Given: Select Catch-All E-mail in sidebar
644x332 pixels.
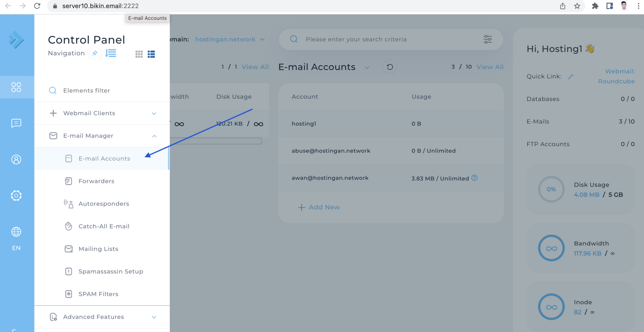Looking at the screenshot, I should (x=104, y=226).
